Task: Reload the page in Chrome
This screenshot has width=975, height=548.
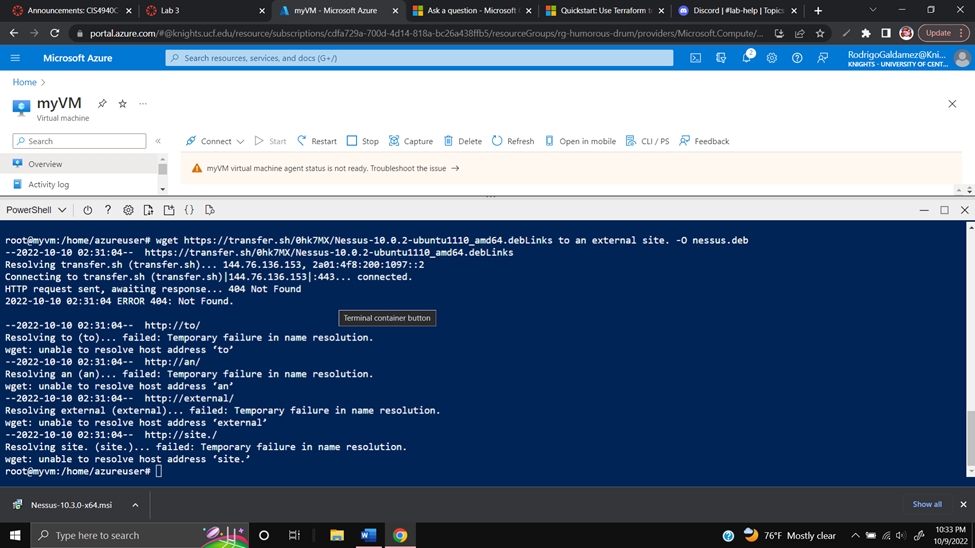Action: pyautogui.click(x=55, y=33)
